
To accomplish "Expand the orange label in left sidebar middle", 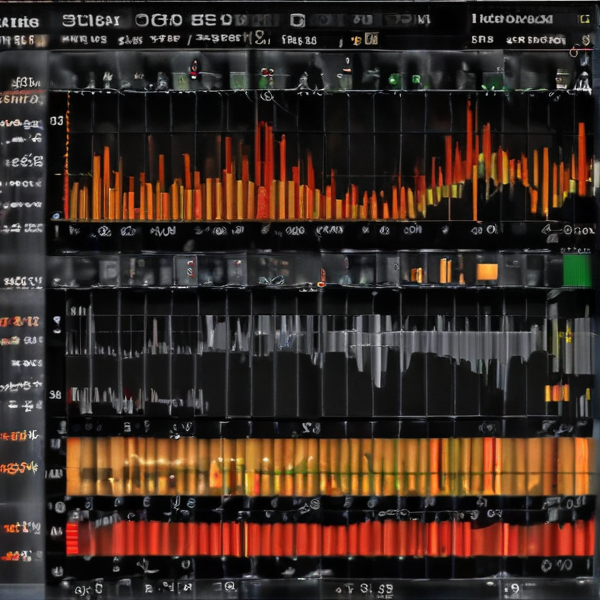I will (22, 321).
